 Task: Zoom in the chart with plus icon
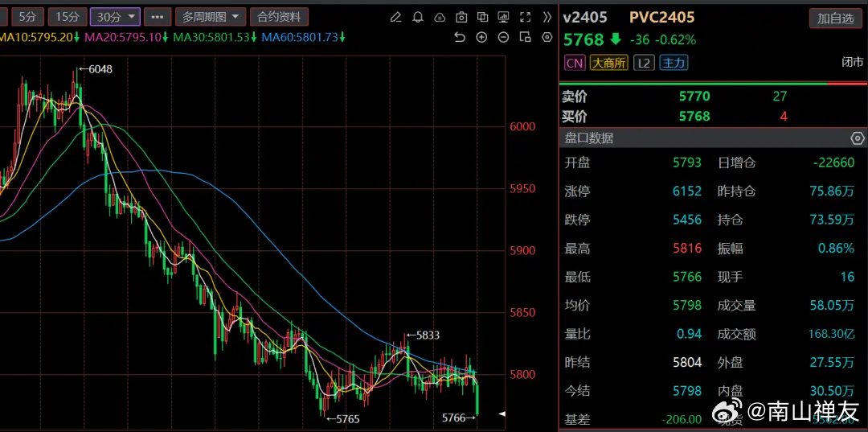coord(481,37)
